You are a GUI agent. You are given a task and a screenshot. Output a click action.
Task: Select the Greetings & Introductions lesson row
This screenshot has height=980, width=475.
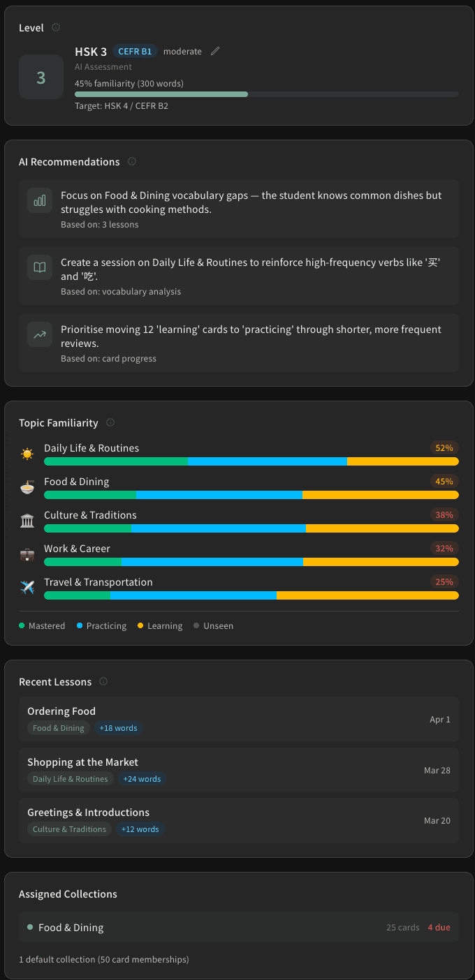click(x=239, y=820)
